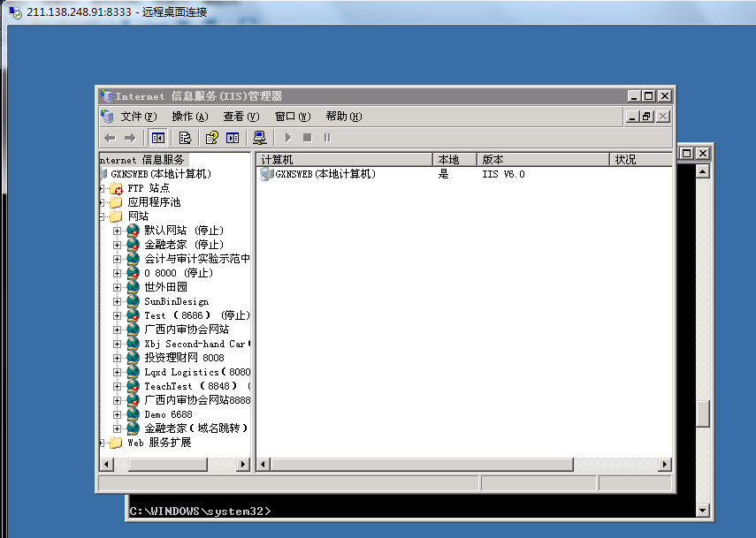Screen dimensions: 756x538
Task: Click the Stop item square button
Action: pyautogui.click(x=307, y=138)
